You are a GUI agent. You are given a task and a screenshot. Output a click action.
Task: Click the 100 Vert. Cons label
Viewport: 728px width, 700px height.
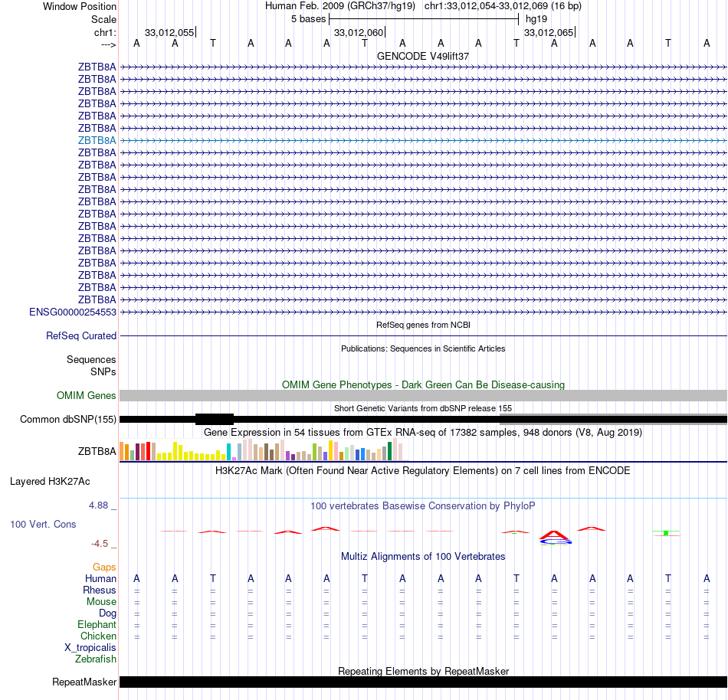pos(43,524)
